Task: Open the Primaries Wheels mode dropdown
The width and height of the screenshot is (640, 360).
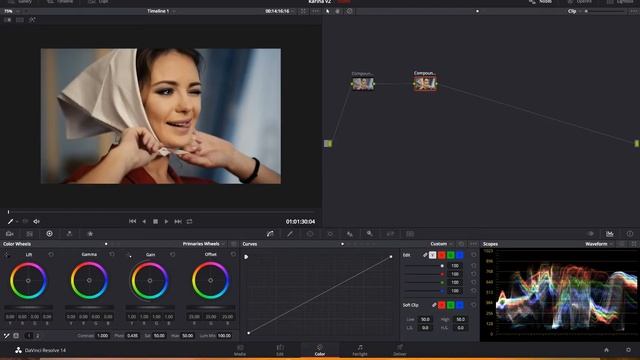Action: click(204, 244)
